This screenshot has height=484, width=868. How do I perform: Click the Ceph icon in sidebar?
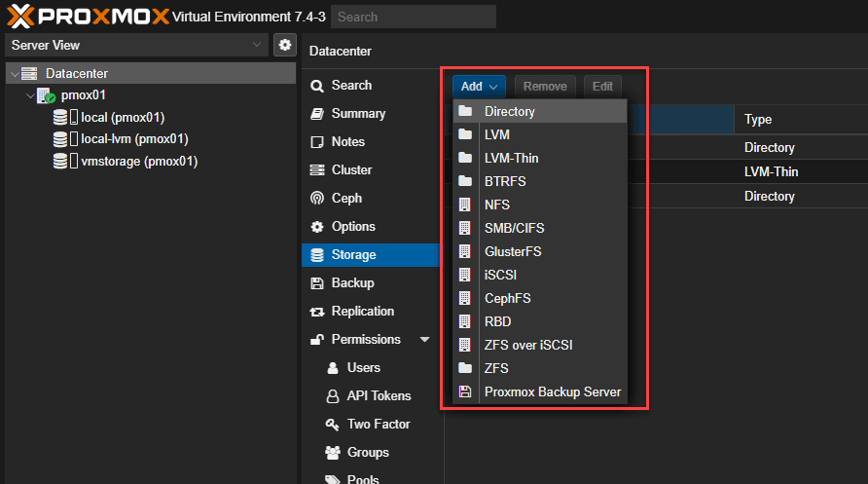316,199
